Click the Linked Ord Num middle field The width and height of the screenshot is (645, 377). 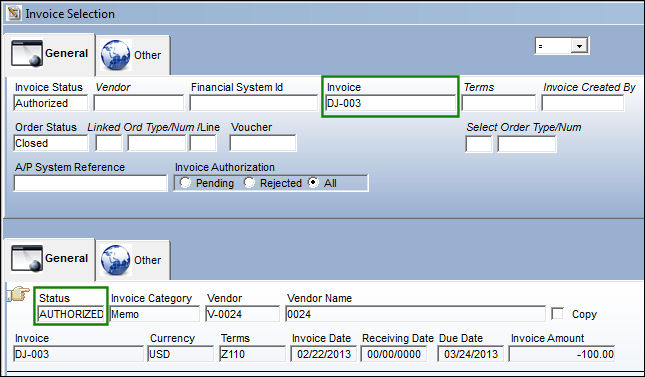point(156,143)
